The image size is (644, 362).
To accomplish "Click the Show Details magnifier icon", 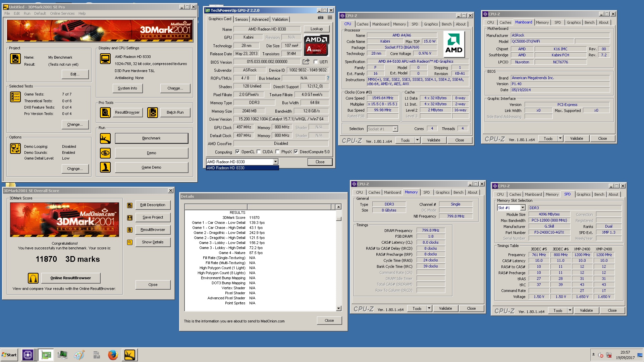I will 130,242.
